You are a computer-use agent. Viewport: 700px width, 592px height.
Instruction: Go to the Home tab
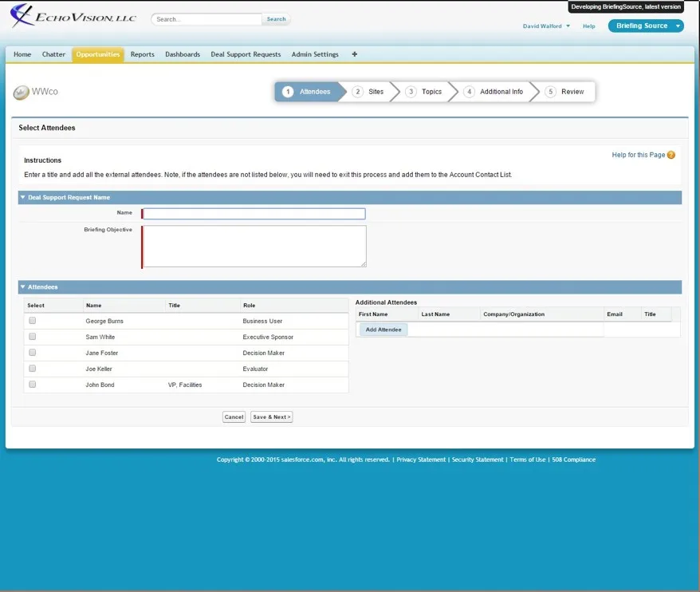click(x=22, y=54)
